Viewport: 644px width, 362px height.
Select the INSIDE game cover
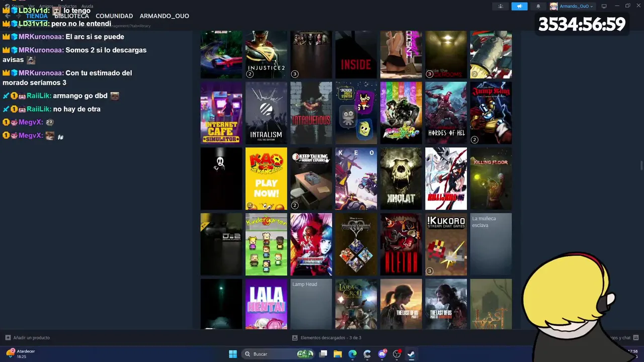click(x=356, y=54)
